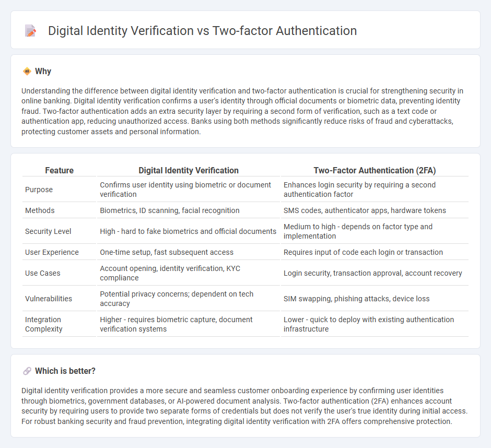Click the chain link icon beside Which is better?
The image size is (491, 448).
click(27, 371)
